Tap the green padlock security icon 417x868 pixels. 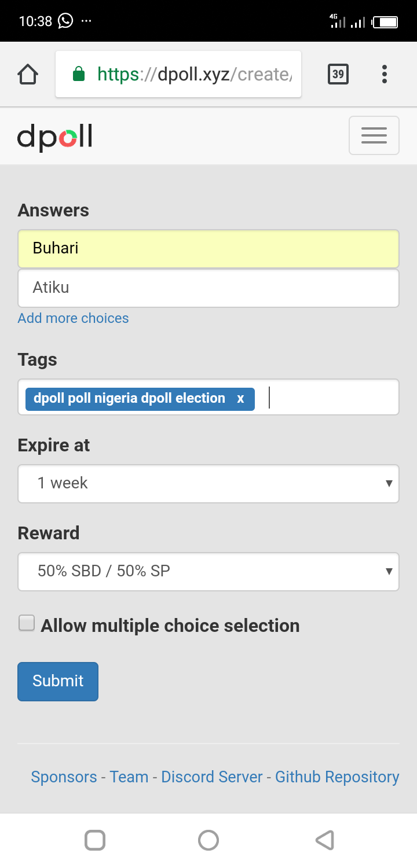pyautogui.click(x=79, y=74)
